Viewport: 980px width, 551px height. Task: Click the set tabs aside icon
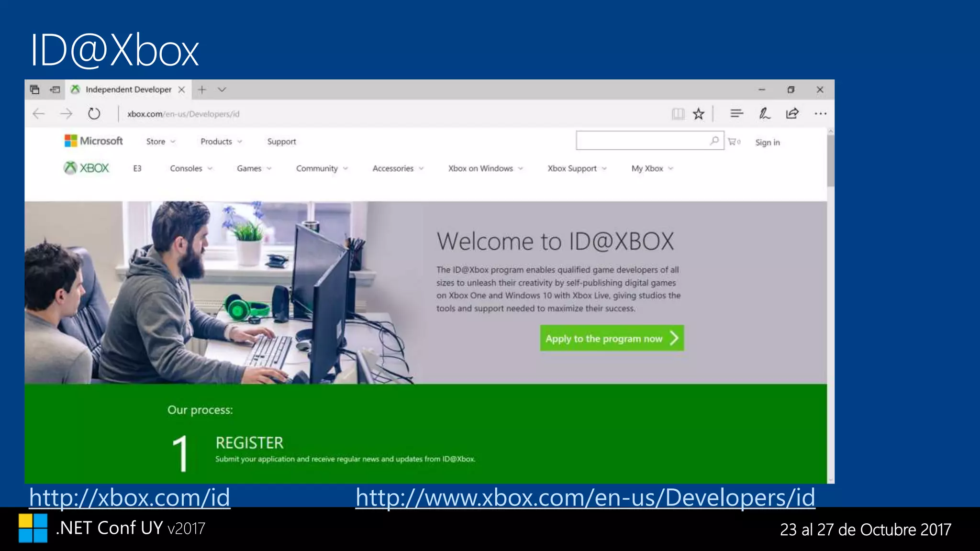point(55,89)
